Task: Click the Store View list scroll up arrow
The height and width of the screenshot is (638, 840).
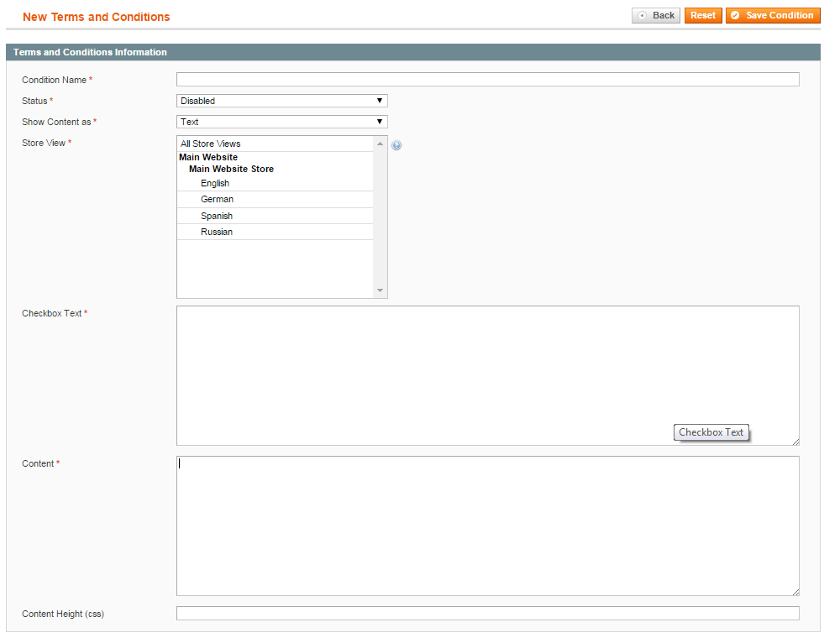Action: [380, 144]
